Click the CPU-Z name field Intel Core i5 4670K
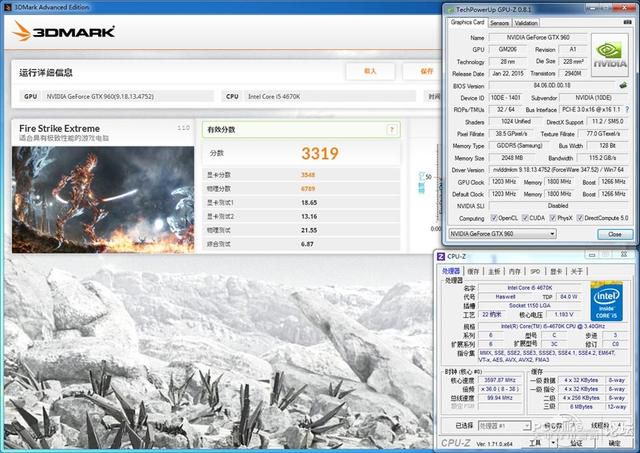640x453 pixels. click(x=530, y=288)
